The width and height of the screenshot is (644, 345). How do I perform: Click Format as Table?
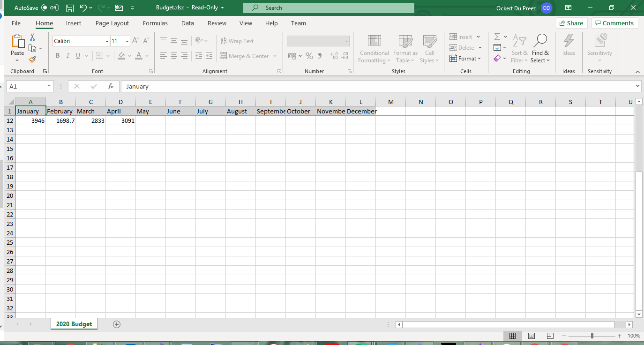(x=405, y=48)
